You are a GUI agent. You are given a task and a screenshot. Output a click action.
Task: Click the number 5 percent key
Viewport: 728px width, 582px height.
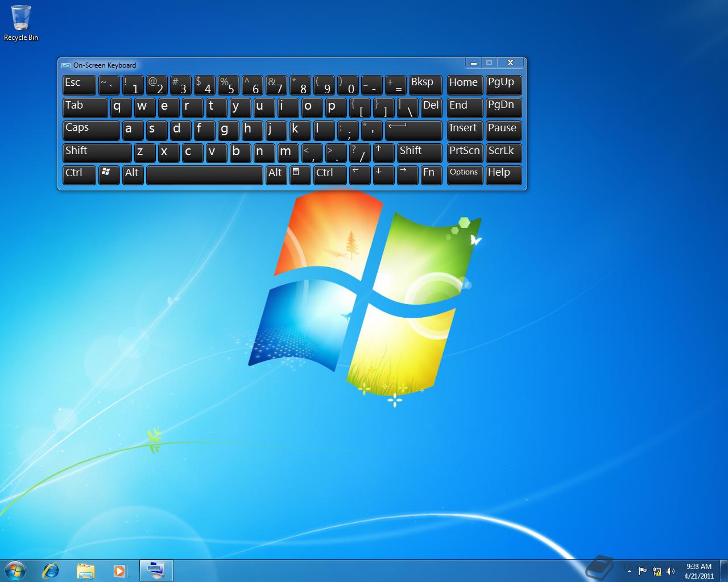(228, 85)
